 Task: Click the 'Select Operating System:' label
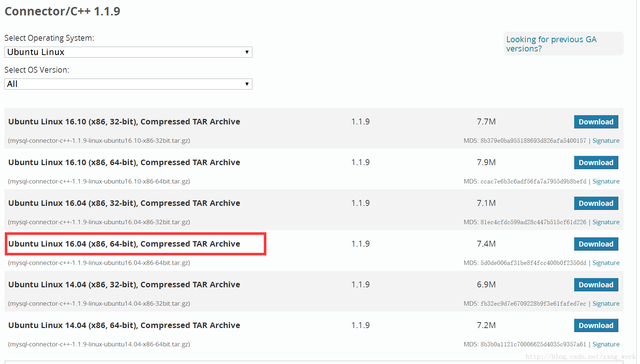[49, 38]
